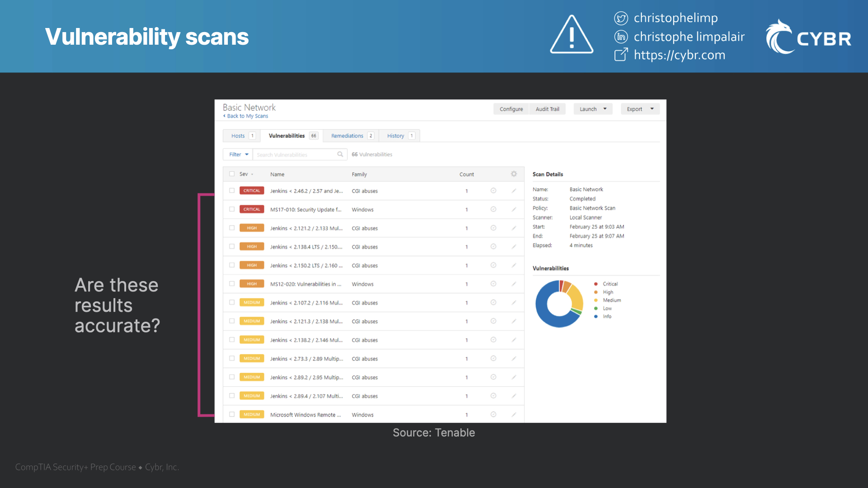868x488 pixels.
Task: Click the Family column header
Action: point(359,174)
